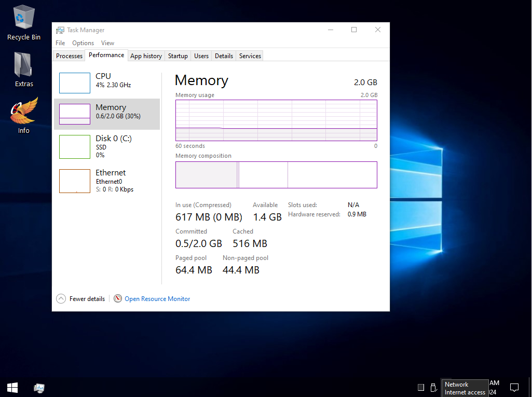The image size is (532, 397).
Task: Click the Windows Start button
Action: click(12, 387)
